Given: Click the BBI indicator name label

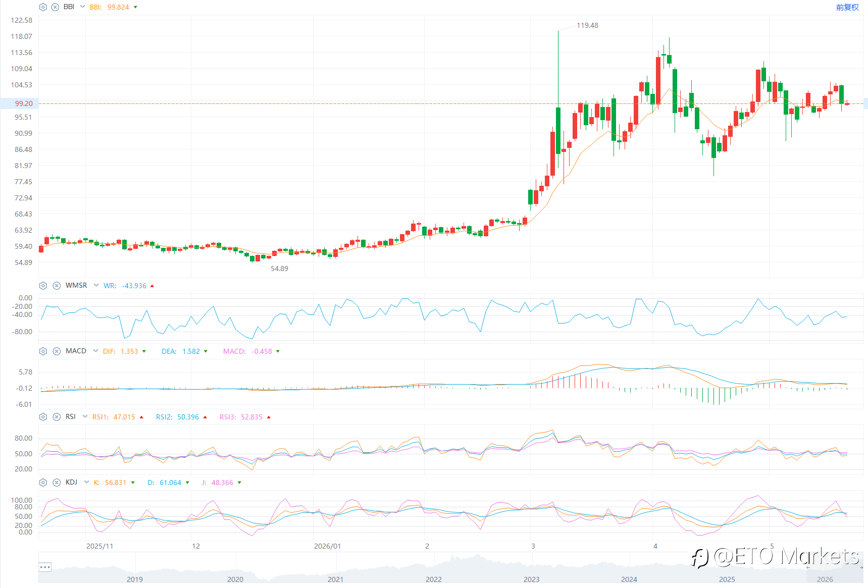Looking at the screenshot, I should pos(69,7).
